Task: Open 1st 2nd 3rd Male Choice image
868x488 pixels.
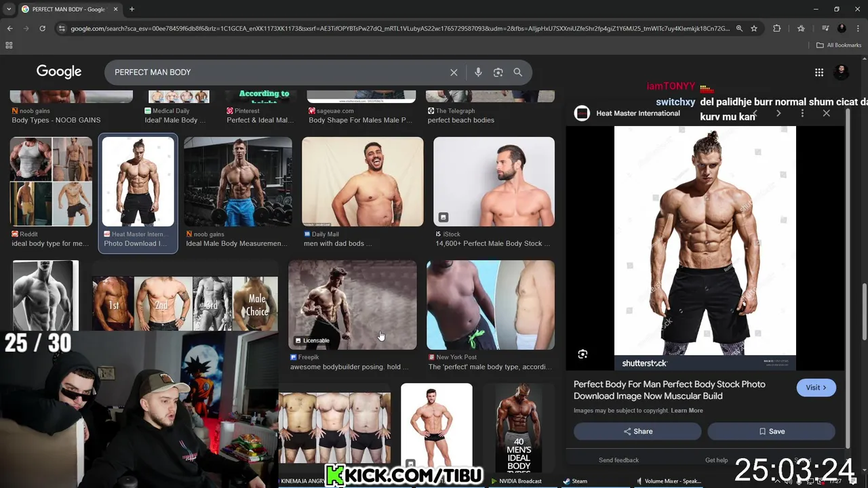Action: [185, 304]
